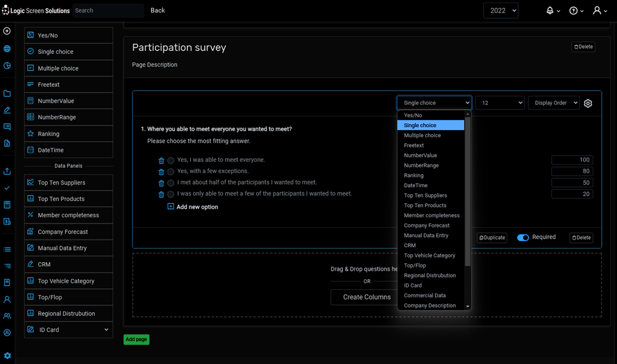
Task: Click the Logic Screen Solutions logo
Action: [x=36, y=11]
